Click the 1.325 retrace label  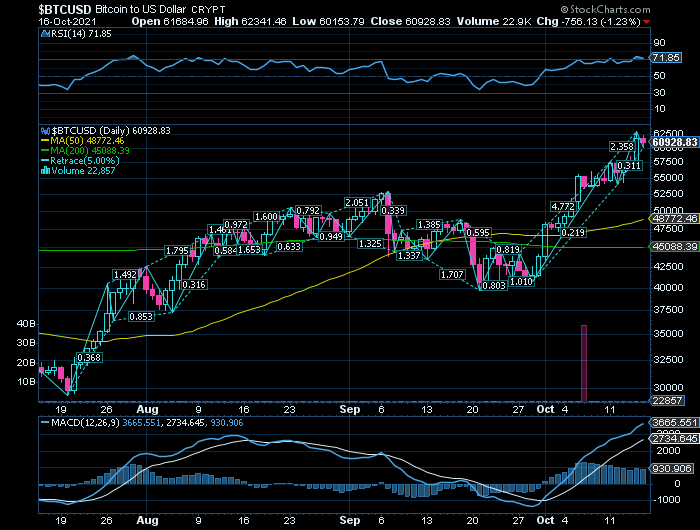point(371,243)
